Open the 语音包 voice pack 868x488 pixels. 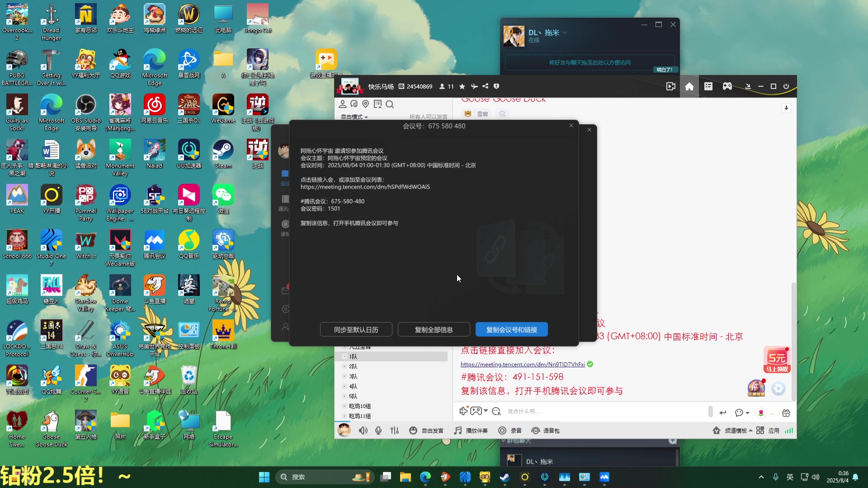545,431
